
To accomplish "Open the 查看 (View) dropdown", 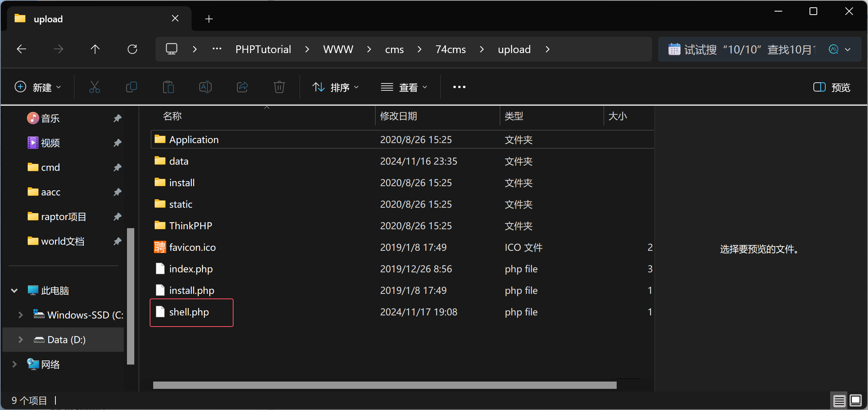I will (x=404, y=87).
